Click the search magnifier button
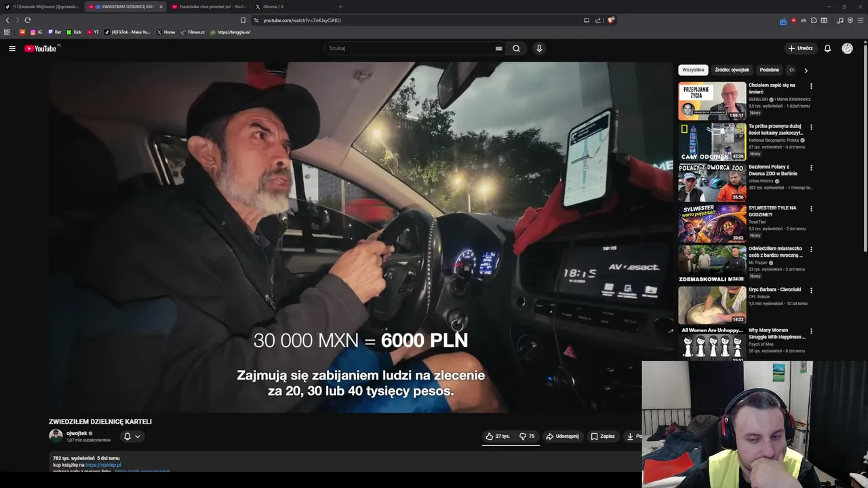 point(516,48)
